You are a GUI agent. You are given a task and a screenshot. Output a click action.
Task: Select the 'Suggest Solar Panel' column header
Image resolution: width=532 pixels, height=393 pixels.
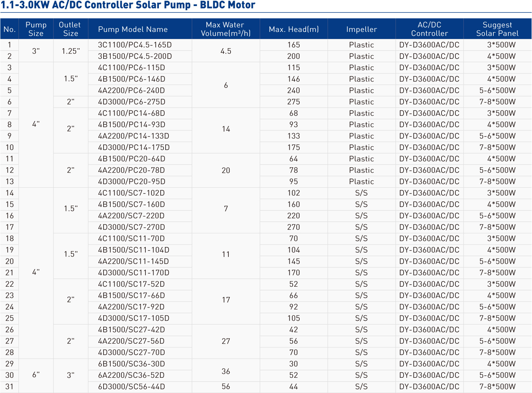pyautogui.click(x=497, y=29)
